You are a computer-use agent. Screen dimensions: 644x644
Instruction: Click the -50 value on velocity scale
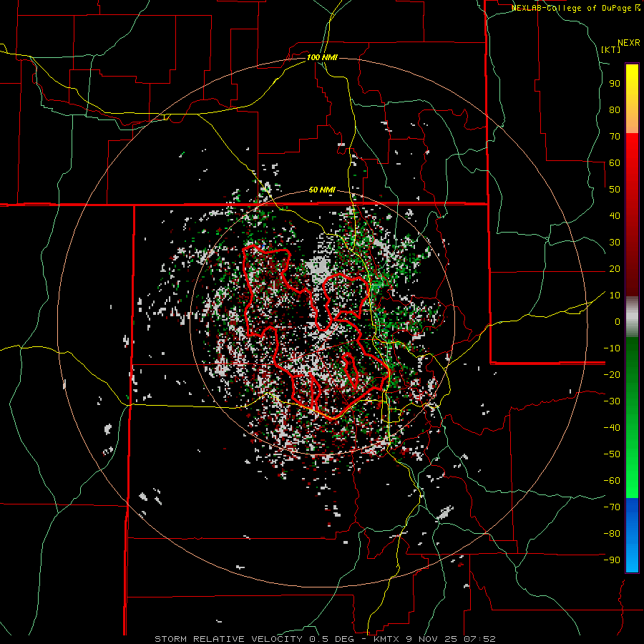click(x=612, y=454)
